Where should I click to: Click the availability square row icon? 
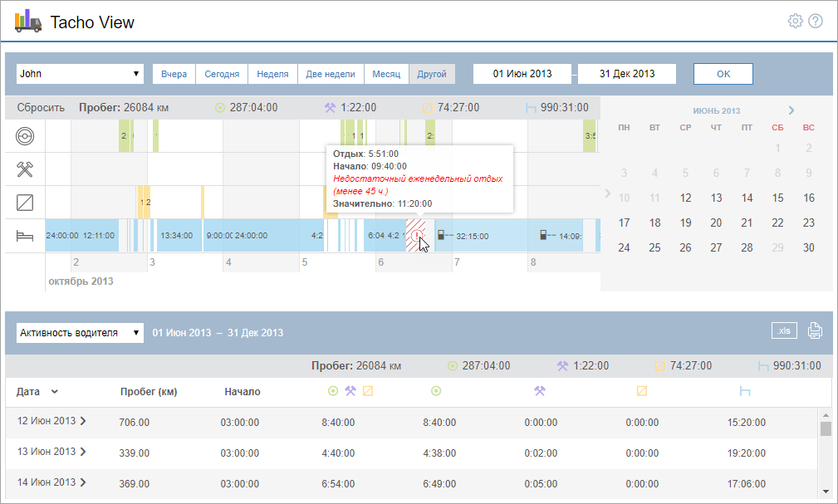[x=25, y=203]
